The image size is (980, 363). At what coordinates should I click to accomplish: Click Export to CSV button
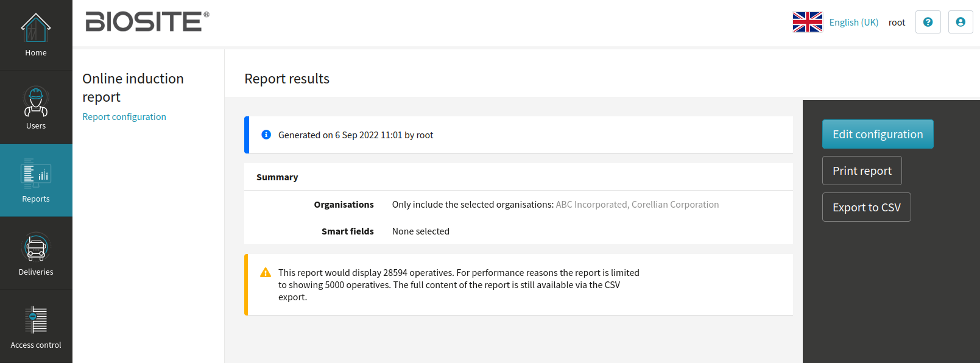866,207
